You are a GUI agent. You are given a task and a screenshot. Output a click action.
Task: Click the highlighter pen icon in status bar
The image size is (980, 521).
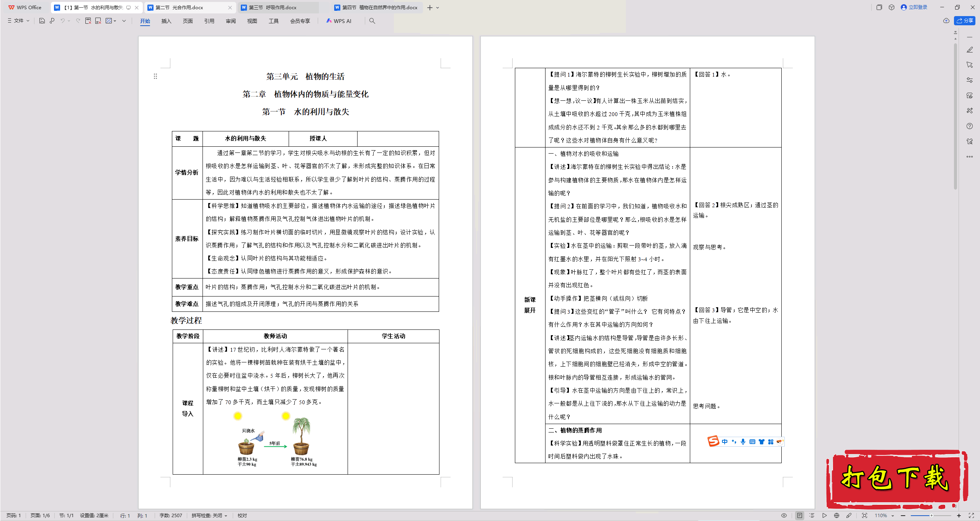point(849,516)
